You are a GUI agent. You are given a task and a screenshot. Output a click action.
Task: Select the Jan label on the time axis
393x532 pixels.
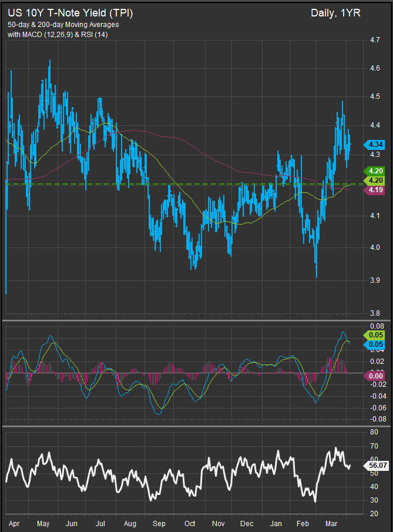pos(276,522)
